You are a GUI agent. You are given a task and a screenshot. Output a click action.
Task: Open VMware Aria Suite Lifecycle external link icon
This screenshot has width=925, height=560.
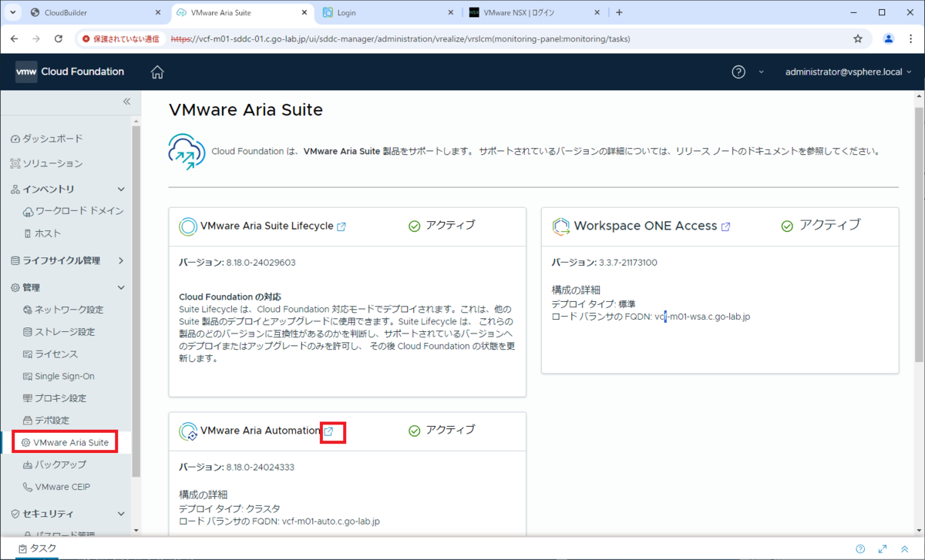[341, 226]
